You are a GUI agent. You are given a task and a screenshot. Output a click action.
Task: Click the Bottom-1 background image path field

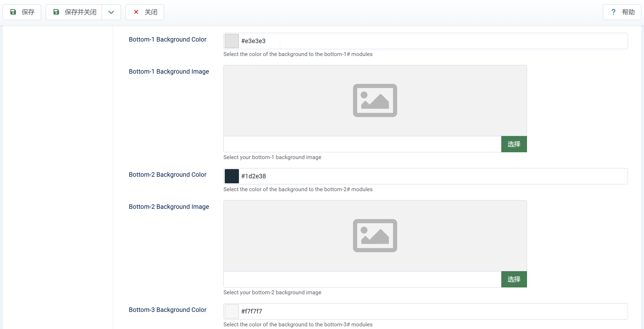pyautogui.click(x=362, y=144)
